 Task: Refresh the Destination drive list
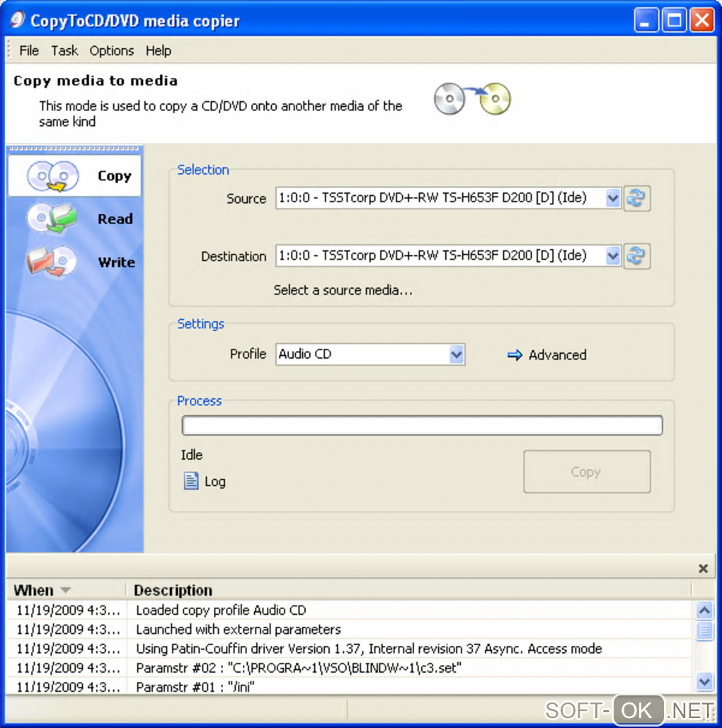[x=636, y=256]
